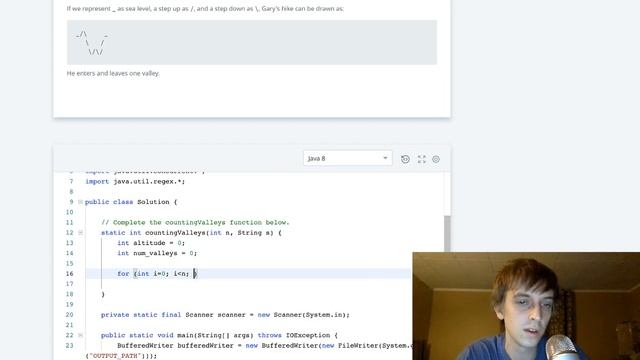Click 'private static final Scanner scanner' line

coord(225,315)
